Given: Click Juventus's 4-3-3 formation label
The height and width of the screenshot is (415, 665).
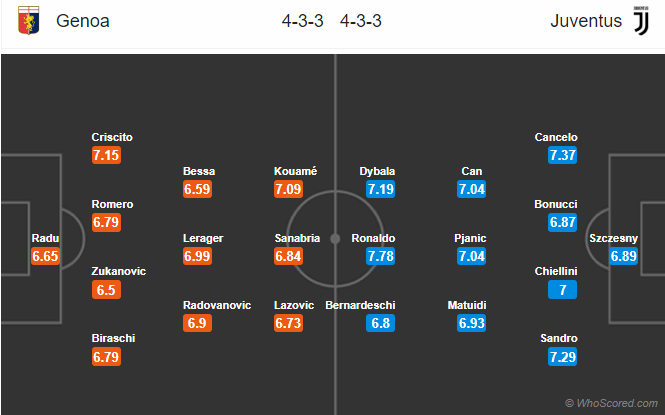Looking at the screenshot, I should click(361, 21).
